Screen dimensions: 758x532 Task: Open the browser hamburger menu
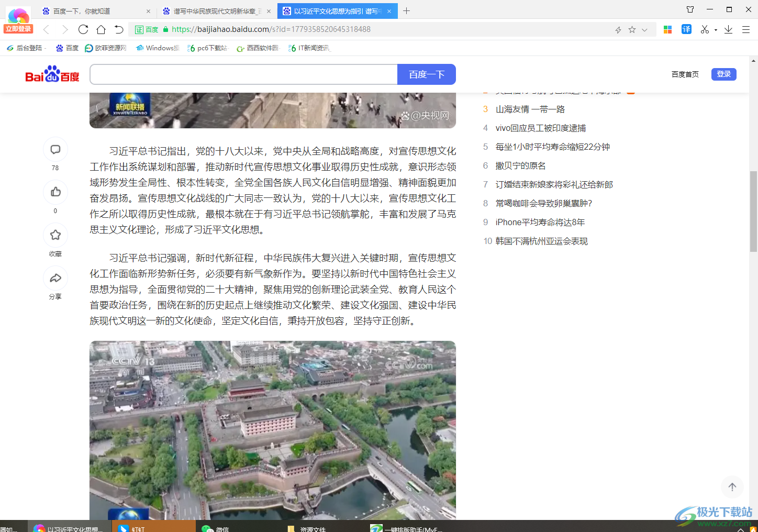[x=746, y=30]
